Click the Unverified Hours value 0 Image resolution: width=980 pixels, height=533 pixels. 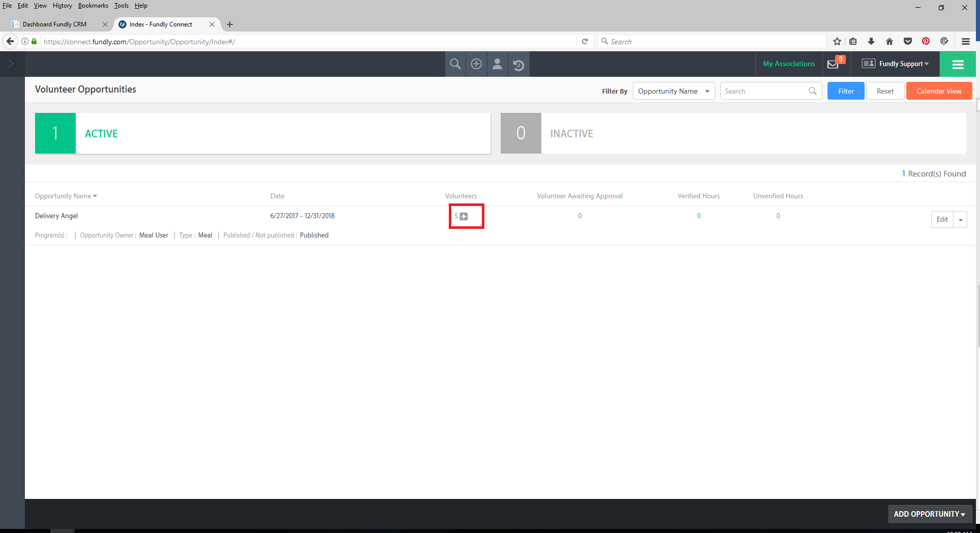[778, 216]
